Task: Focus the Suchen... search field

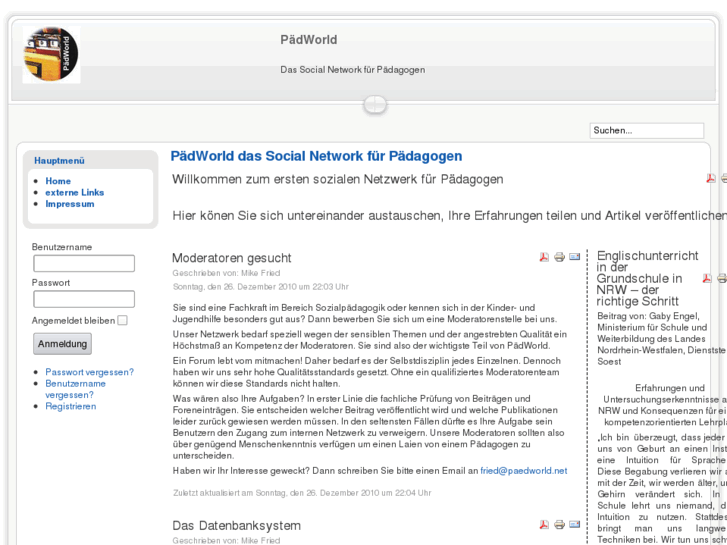Action: click(647, 130)
